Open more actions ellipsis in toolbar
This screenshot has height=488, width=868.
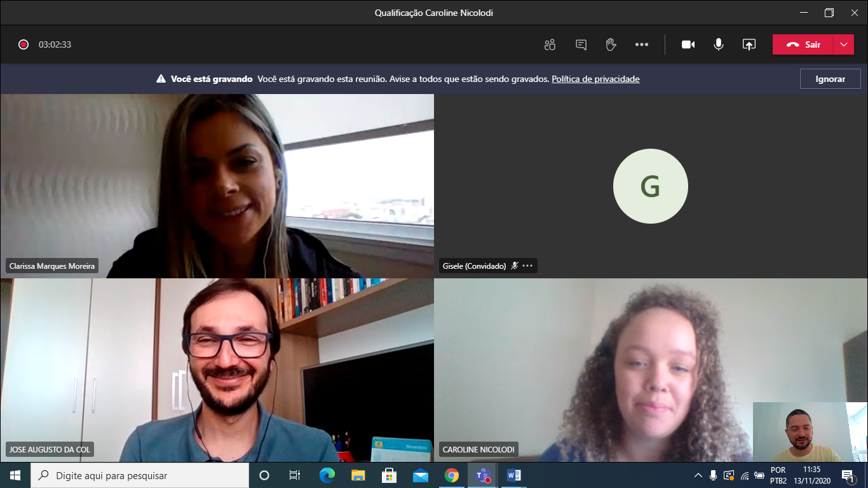(x=642, y=44)
